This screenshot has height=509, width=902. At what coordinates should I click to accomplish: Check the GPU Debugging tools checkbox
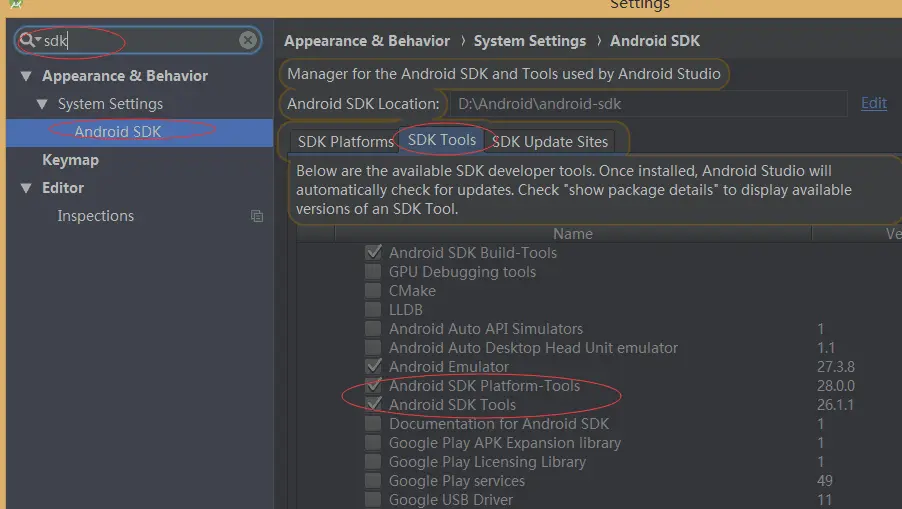coord(373,271)
